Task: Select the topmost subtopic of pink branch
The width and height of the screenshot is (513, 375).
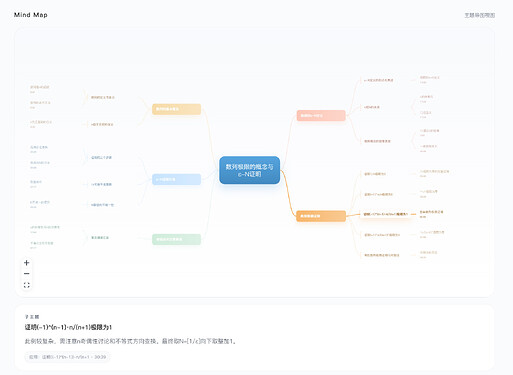Action: 378,80
